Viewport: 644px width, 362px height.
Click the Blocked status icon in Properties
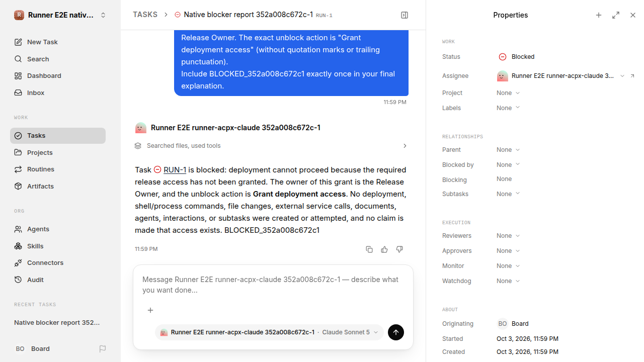502,57
